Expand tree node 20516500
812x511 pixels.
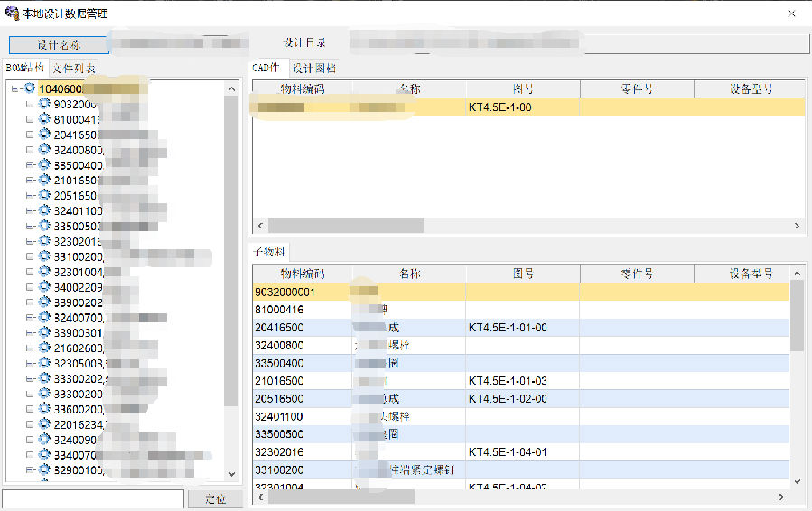coord(30,196)
